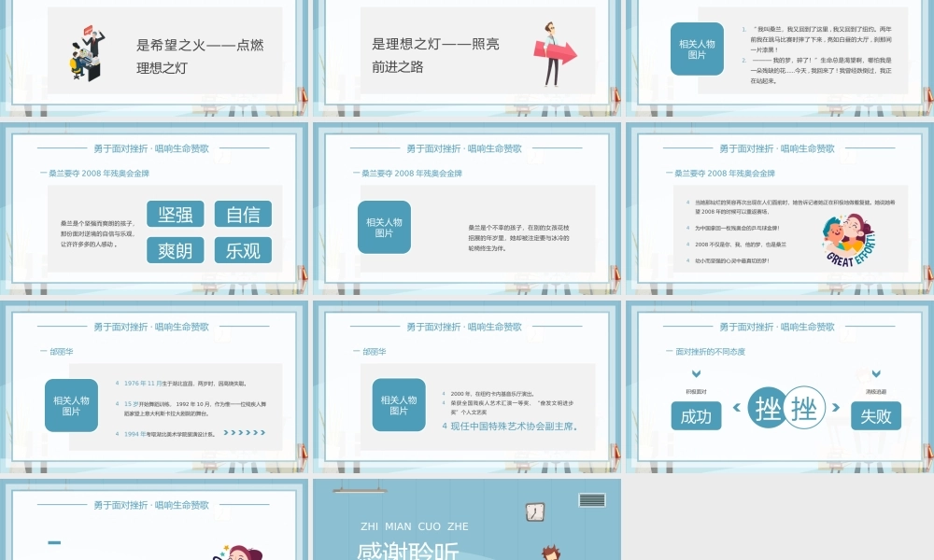The image size is (934, 560).
Task: Click "桑兰要夺2008年残奥会金牌" subtitle above "GREAT EFFORT" slide list
Action: tap(725, 174)
